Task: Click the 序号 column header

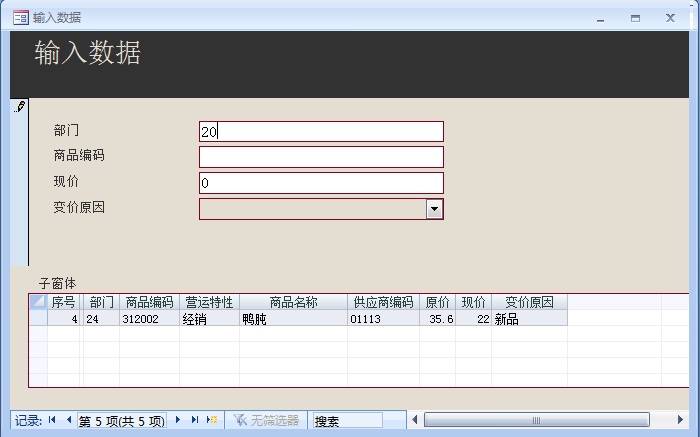Action: [64, 302]
